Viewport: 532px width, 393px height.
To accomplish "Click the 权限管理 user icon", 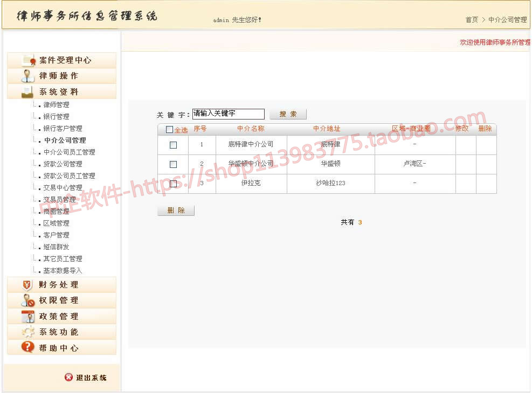I will (x=28, y=300).
